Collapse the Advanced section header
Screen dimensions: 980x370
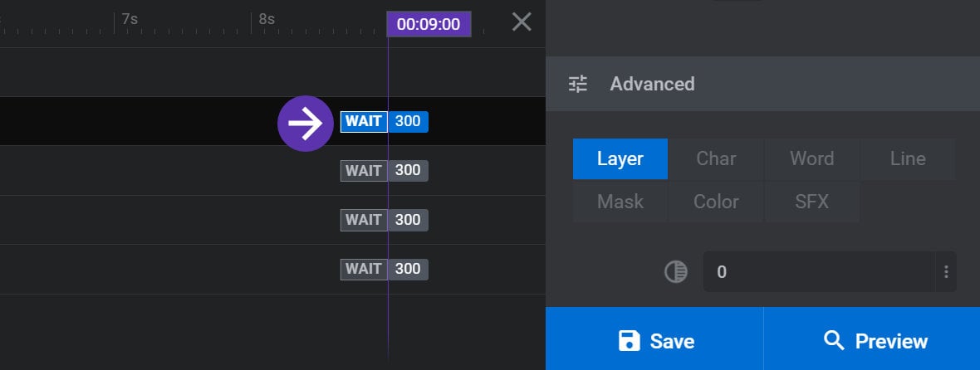[762, 84]
